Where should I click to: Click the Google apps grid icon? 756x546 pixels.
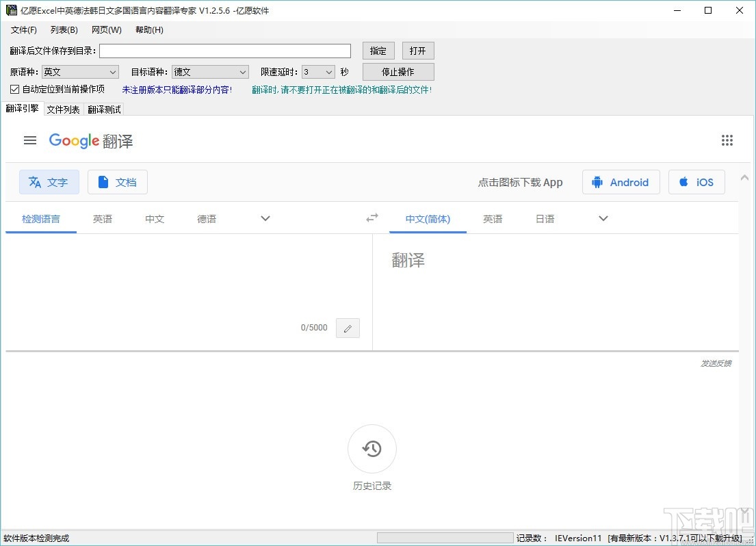click(727, 140)
